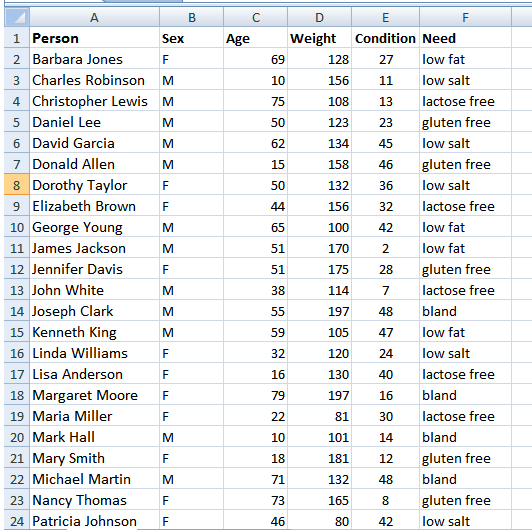The image size is (532, 530).
Task: Select the 'Linda Williams' cell
Action: tap(94, 353)
